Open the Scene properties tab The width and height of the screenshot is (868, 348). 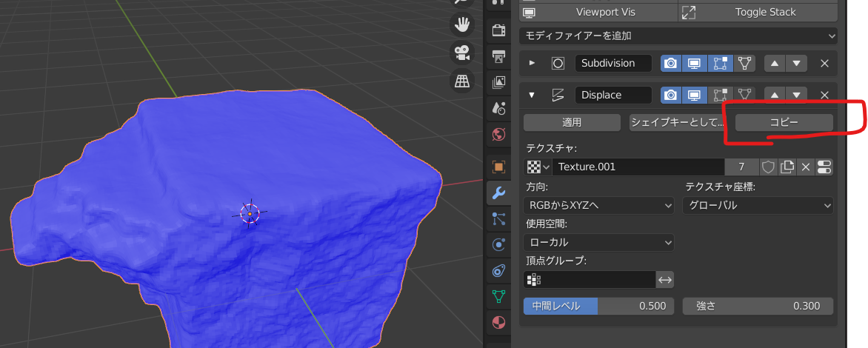coord(498,108)
